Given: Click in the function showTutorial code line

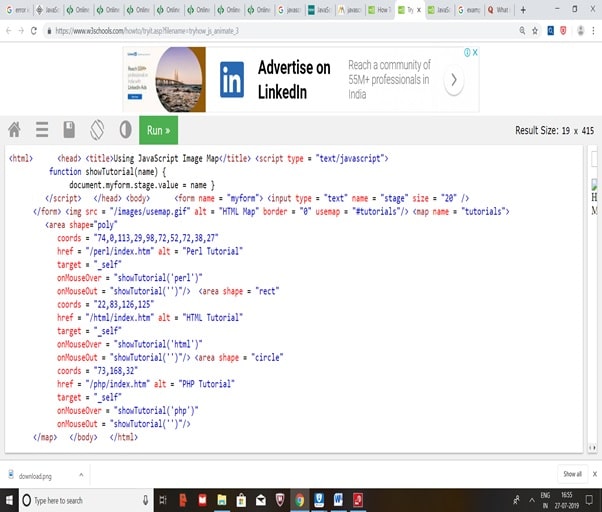Looking at the screenshot, I should pos(108,172).
